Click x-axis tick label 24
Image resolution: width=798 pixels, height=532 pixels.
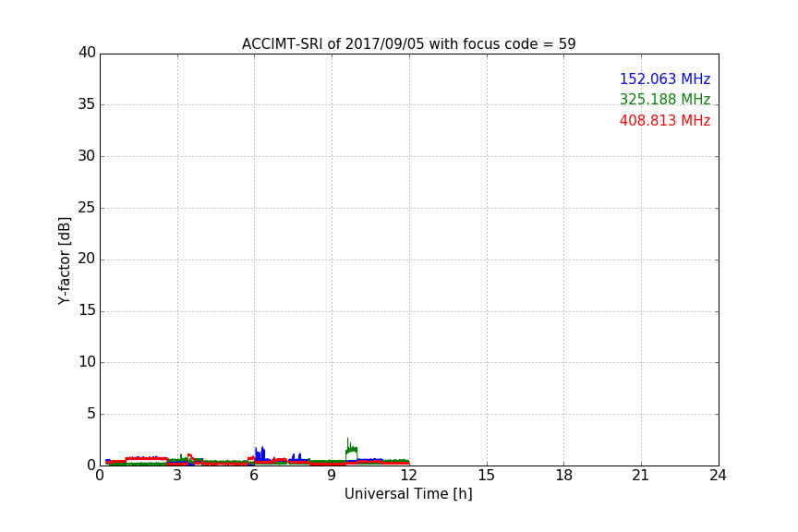point(718,476)
